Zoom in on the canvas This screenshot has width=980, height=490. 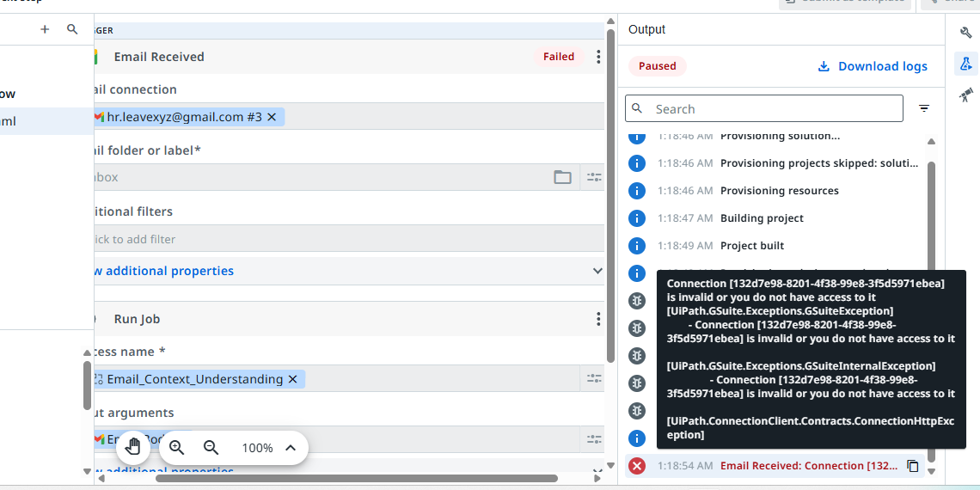coord(177,448)
